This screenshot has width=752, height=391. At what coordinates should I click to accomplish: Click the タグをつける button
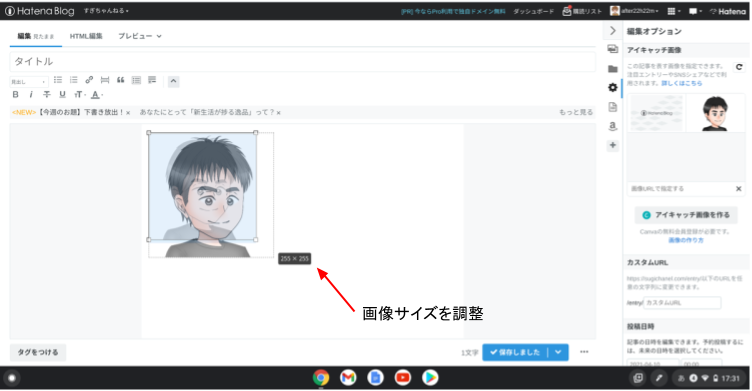click(x=38, y=352)
